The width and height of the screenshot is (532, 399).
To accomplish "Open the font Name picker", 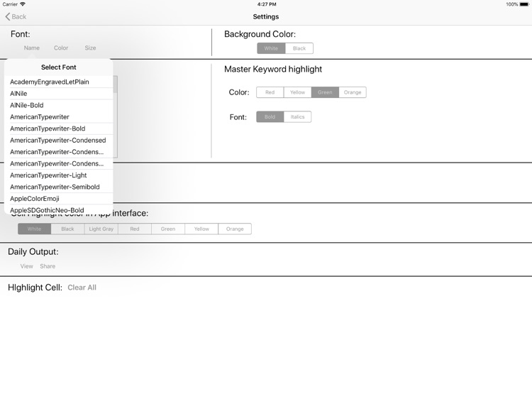I will point(31,48).
